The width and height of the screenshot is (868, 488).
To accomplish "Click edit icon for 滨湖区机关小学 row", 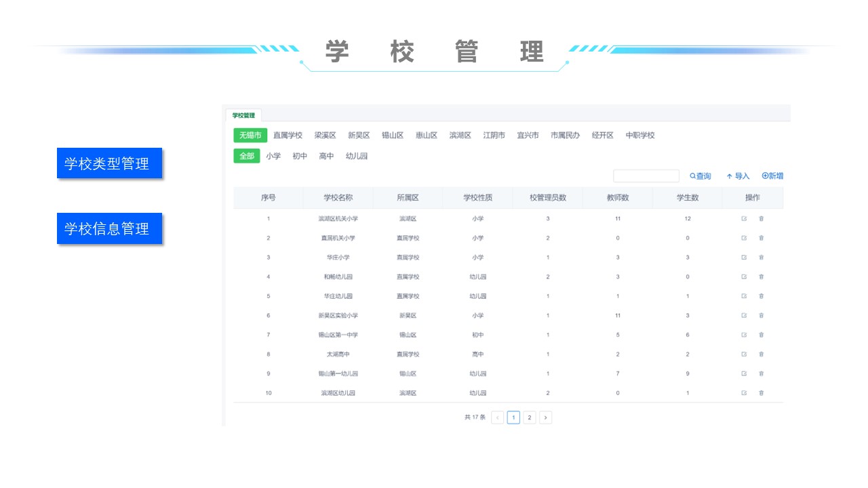I will point(744,219).
